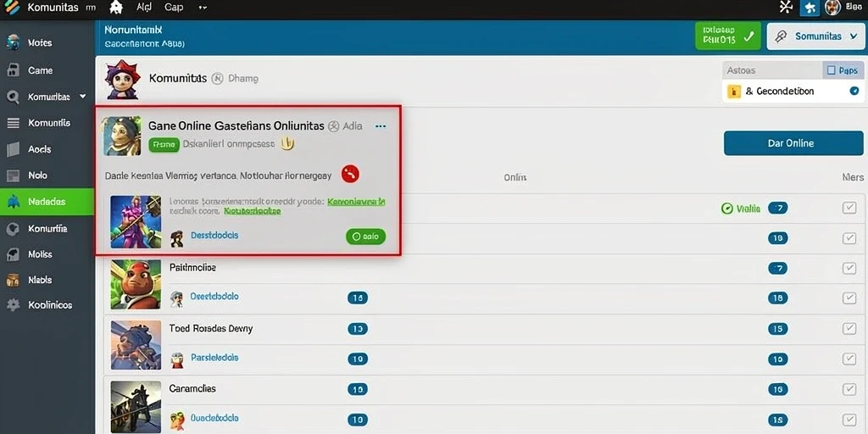Open the Toed Rosades Devny thumbnail
The image size is (868, 434).
click(x=136, y=345)
